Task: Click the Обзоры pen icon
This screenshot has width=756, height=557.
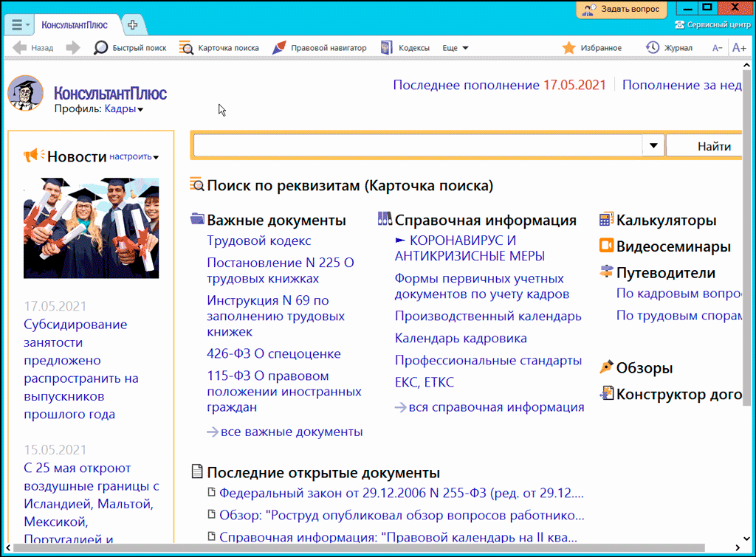Action: point(607,367)
